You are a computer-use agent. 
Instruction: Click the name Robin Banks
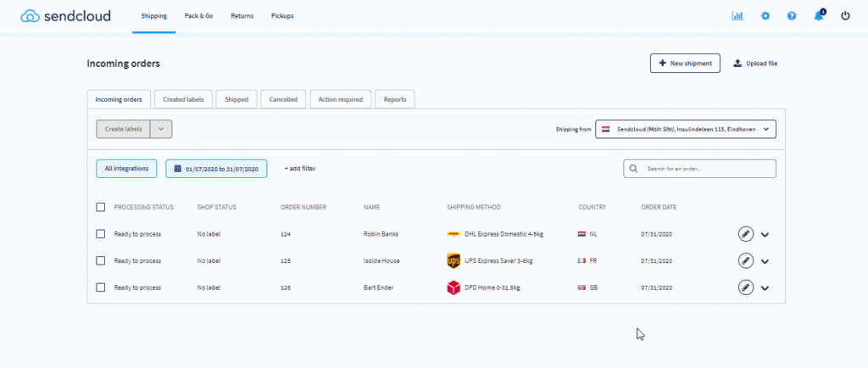(381, 234)
